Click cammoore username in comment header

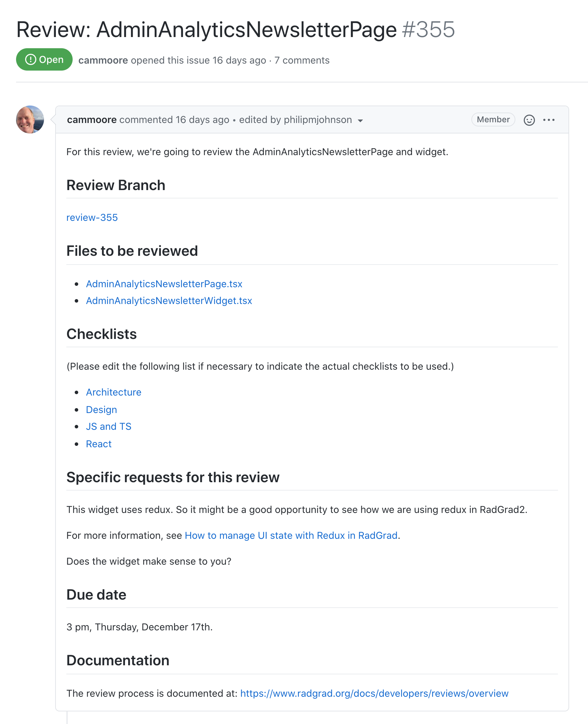tap(92, 120)
